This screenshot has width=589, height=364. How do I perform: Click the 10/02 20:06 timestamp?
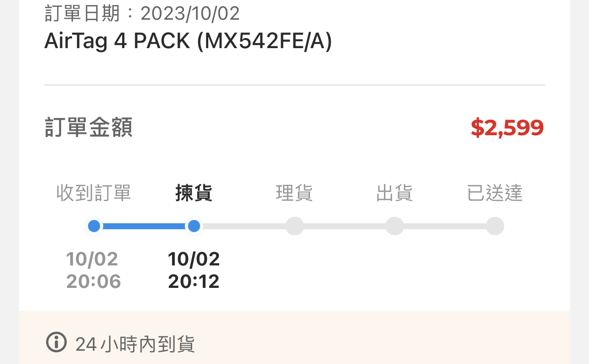[93, 270]
